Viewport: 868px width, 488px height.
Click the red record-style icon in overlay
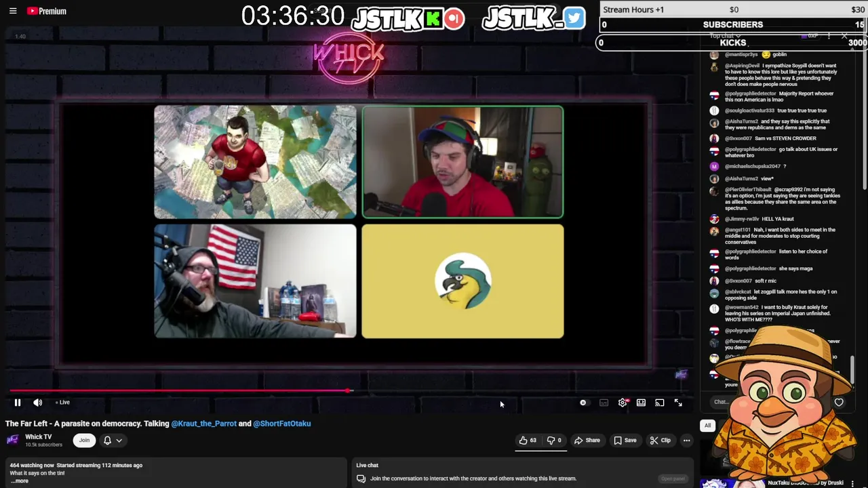click(x=454, y=19)
